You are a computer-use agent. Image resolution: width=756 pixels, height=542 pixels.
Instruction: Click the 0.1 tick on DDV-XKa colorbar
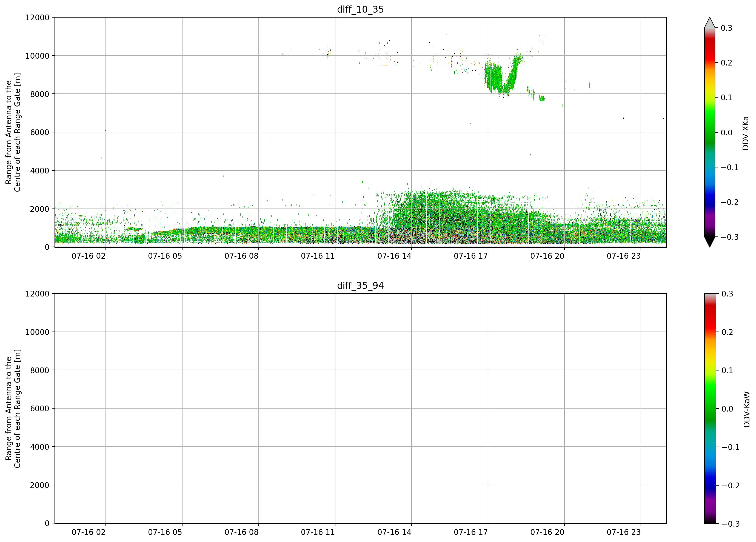click(x=727, y=98)
